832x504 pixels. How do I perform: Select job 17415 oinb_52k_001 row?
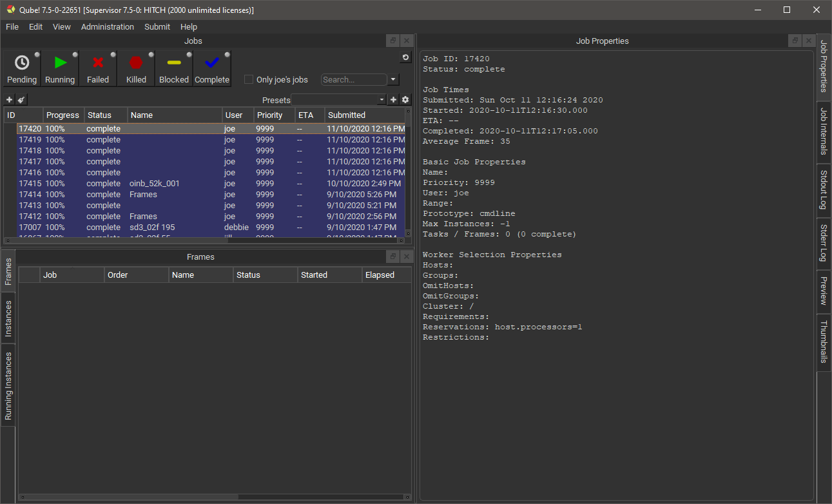155,184
